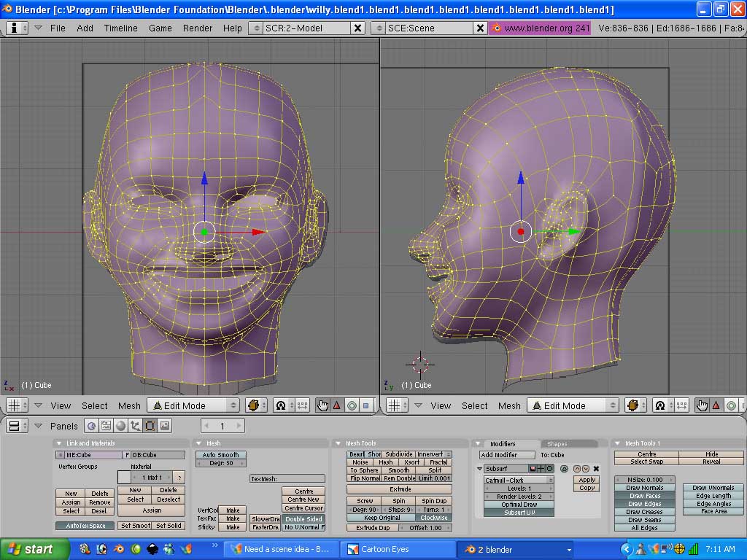Toggle Optimal Draw in Subsurf modifier

pyautogui.click(x=519, y=505)
